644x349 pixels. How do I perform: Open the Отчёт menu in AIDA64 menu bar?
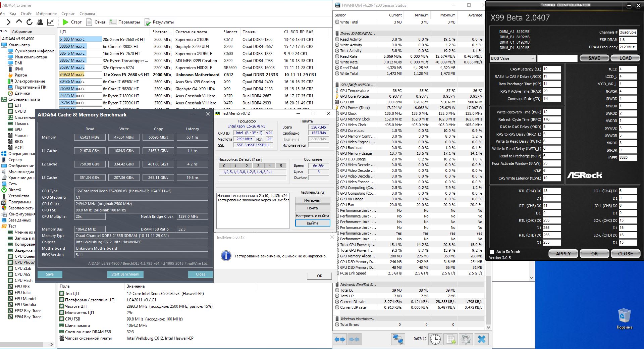point(26,14)
